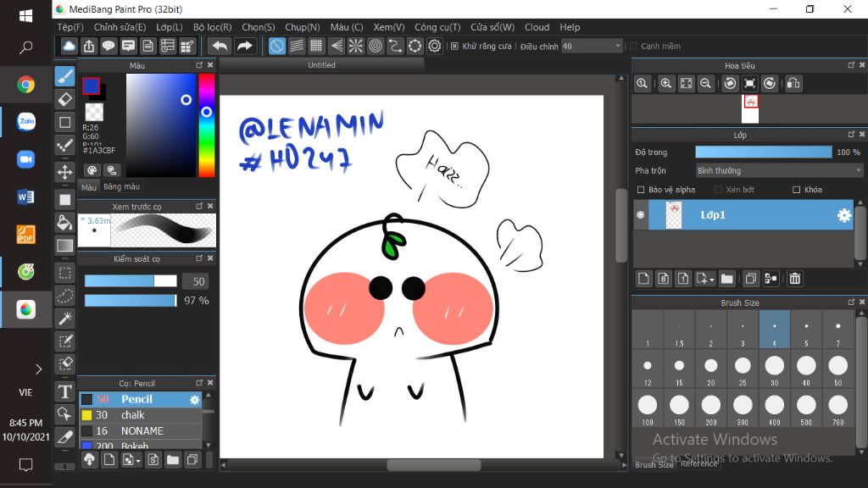Enable the radial snap guide

click(x=355, y=46)
